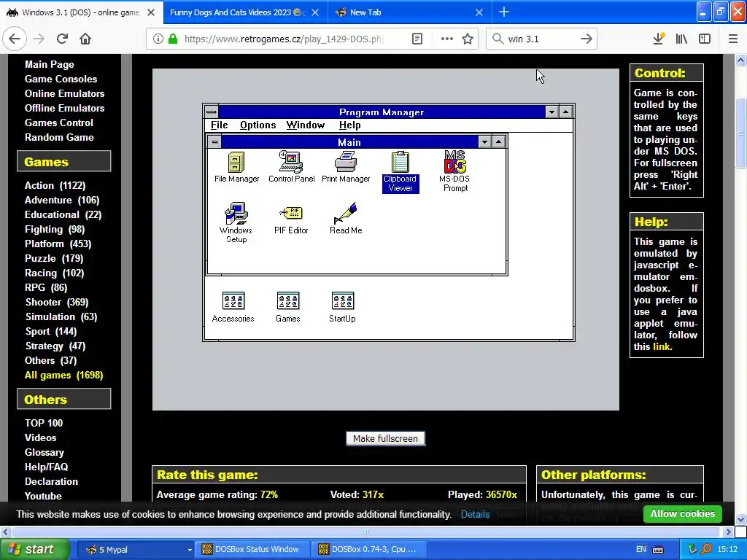Open the browser hamburger menu
Screen dimensions: 747x560
pos(733,39)
